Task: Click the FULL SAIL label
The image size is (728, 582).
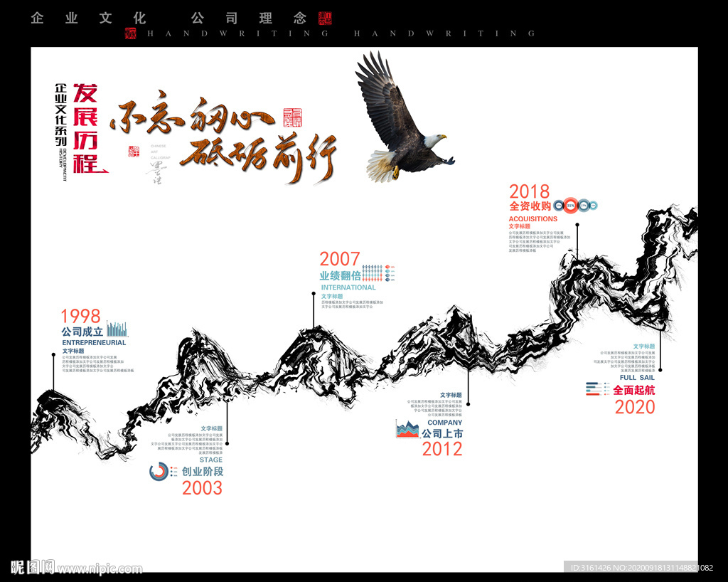Action: point(637,378)
